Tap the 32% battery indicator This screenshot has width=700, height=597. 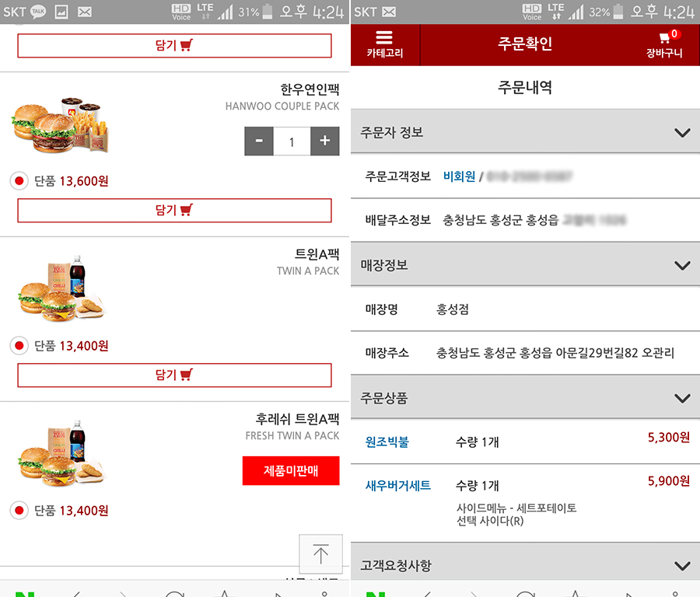point(606,12)
